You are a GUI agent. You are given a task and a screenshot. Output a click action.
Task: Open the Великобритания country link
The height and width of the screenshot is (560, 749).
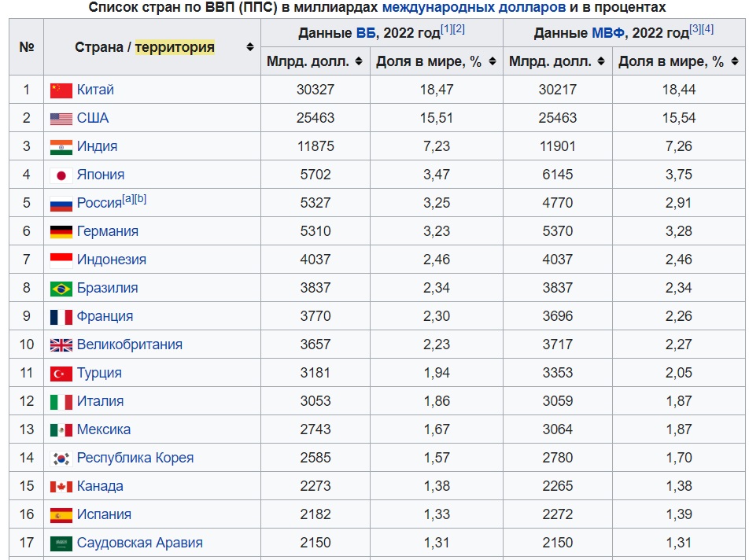tap(130, 344)
